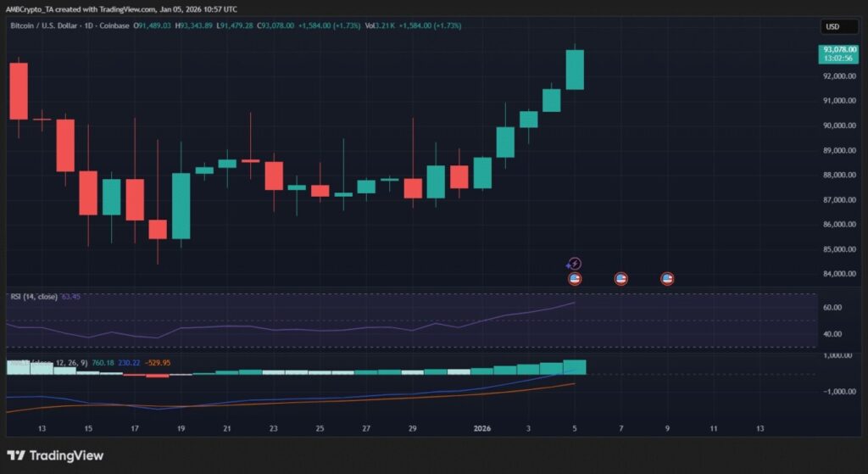The width and height of the screenshot is (868, 474).
Task: Click the US flag event on Jan 7
Action: pos(620,278)
